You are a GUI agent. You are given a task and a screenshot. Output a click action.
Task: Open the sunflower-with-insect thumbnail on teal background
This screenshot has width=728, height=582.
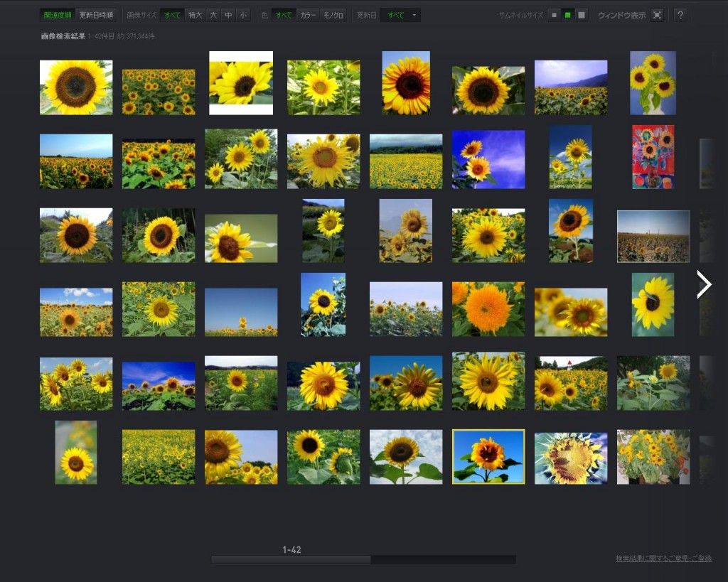653,304
